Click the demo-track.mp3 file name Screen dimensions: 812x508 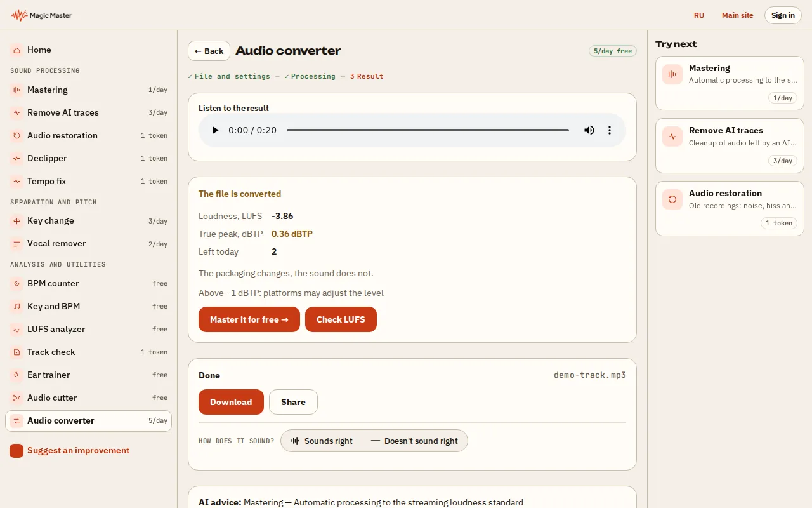point(590,375)
